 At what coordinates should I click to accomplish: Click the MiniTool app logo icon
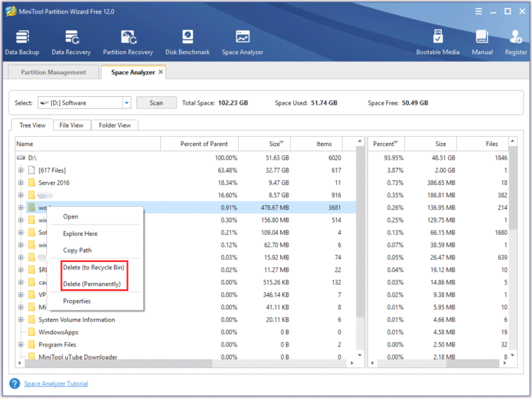click(11, 11)
